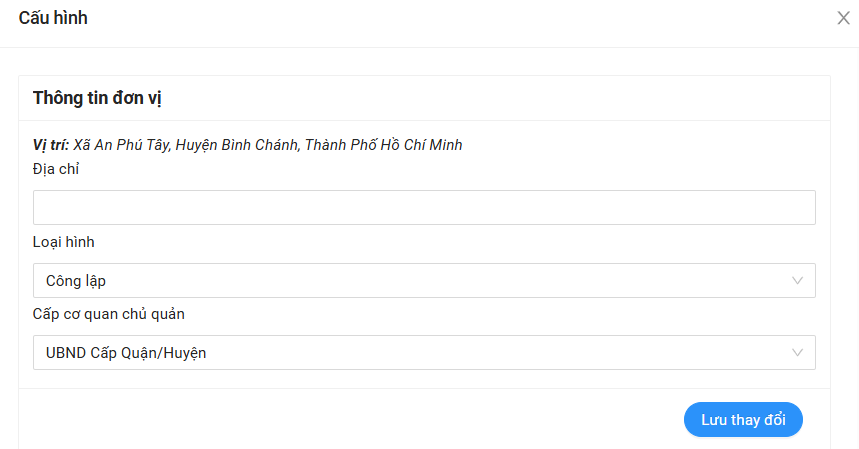Click the Cấu hình dialog title
Viewport: 859px width, 449px height.
pos(53,18)
